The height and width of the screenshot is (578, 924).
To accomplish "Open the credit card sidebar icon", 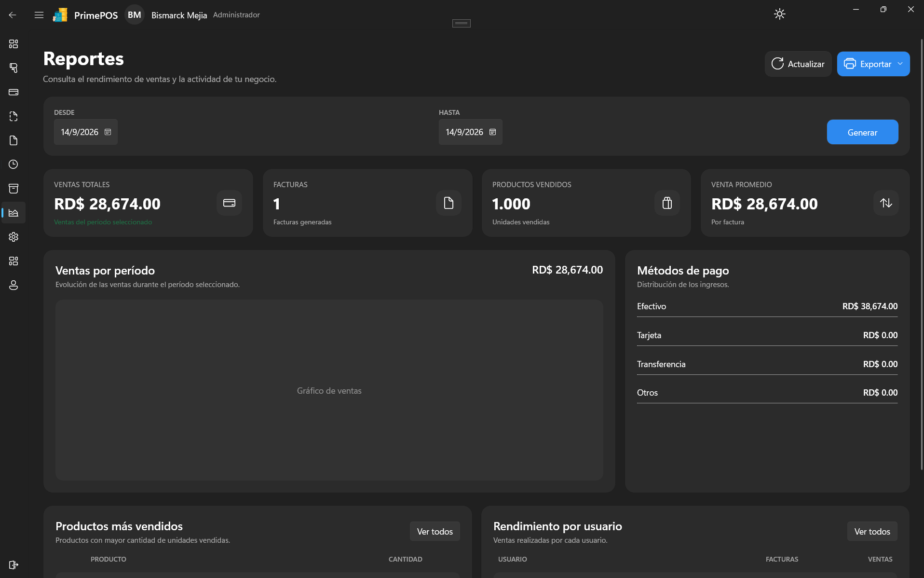I will pos(14,92).
